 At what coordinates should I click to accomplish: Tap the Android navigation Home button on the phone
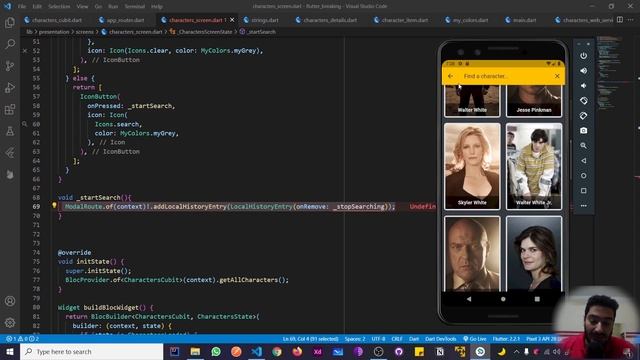[503, 299]
